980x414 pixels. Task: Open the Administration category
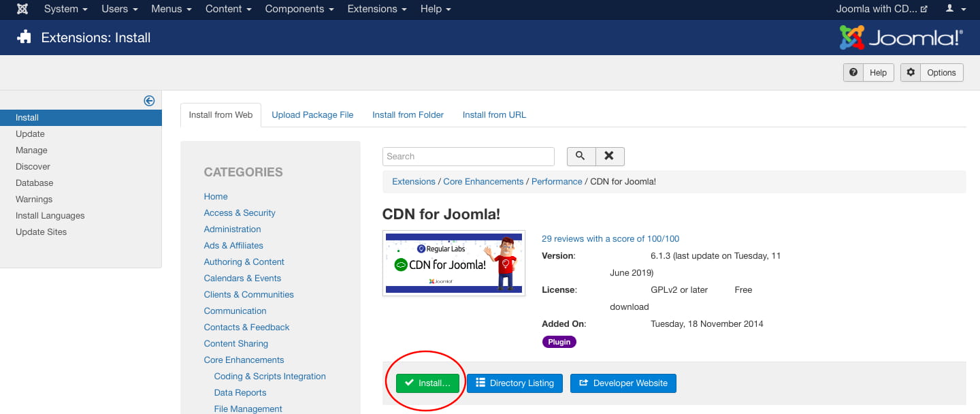coord(232,229)
